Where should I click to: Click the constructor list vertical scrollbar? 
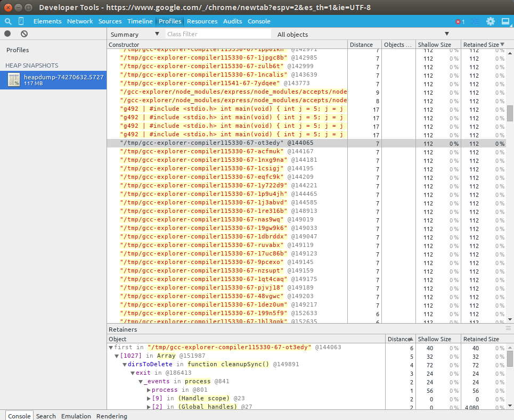pos(510,113)
